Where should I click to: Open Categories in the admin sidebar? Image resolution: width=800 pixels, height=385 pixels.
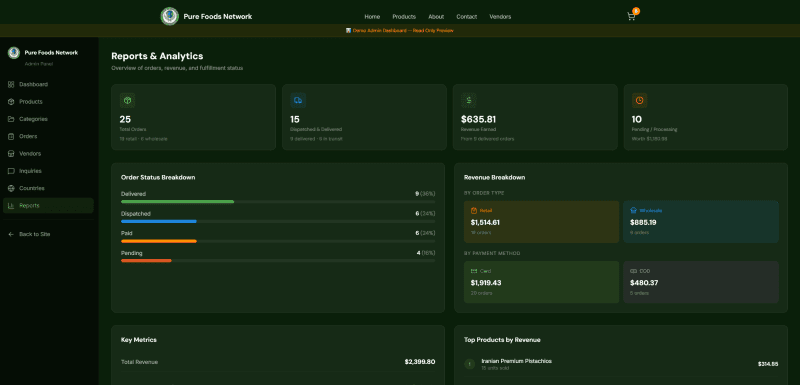48,119
